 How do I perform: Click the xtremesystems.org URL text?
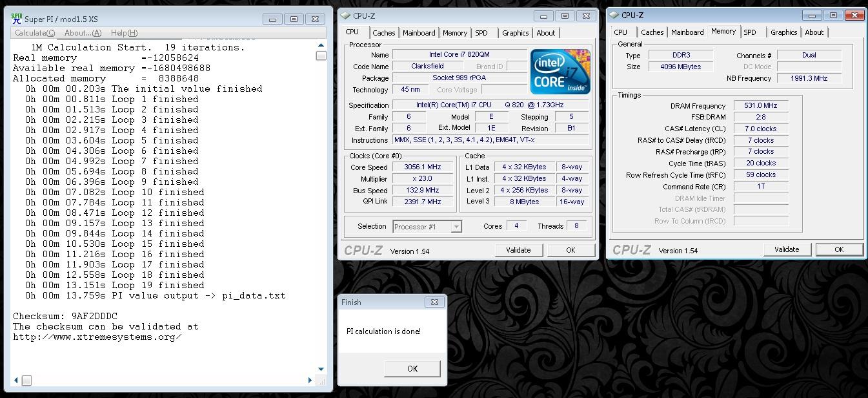pos(97,337)
